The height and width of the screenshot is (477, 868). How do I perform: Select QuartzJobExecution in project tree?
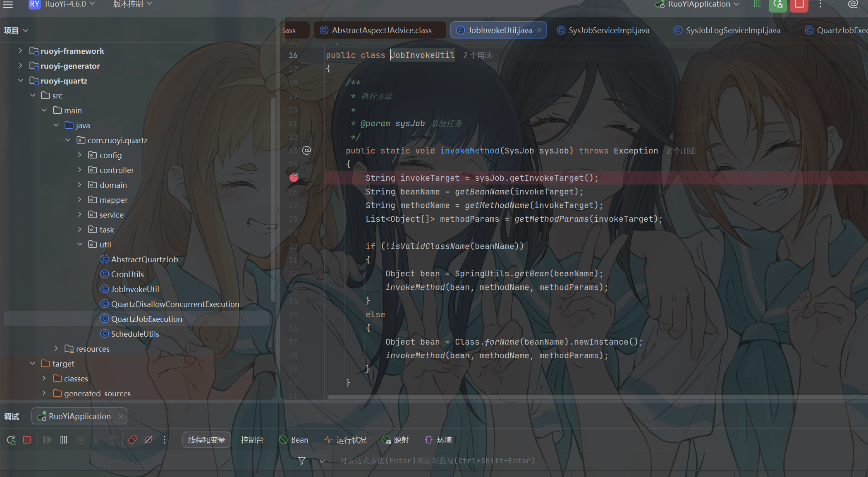136,319
